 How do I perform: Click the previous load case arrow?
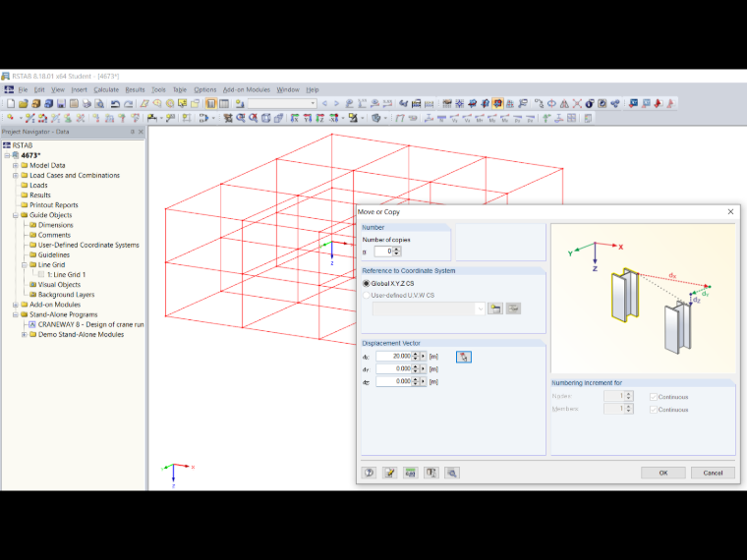coord(324,103)
